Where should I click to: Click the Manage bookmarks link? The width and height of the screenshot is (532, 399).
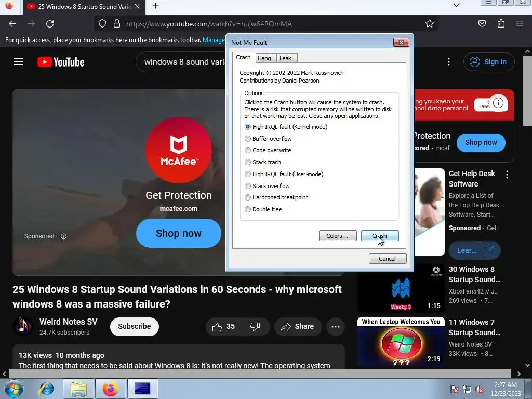point(214,40)
